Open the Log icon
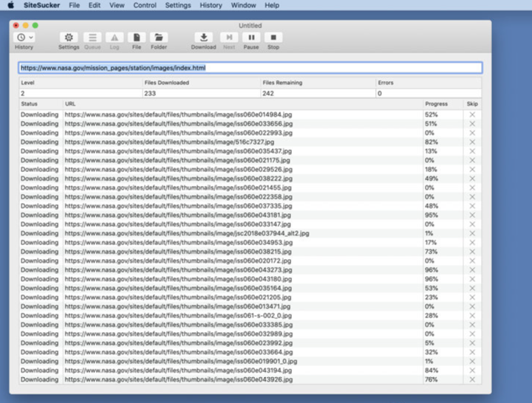This screenshot has height=403, width=532. pos(115,38)
